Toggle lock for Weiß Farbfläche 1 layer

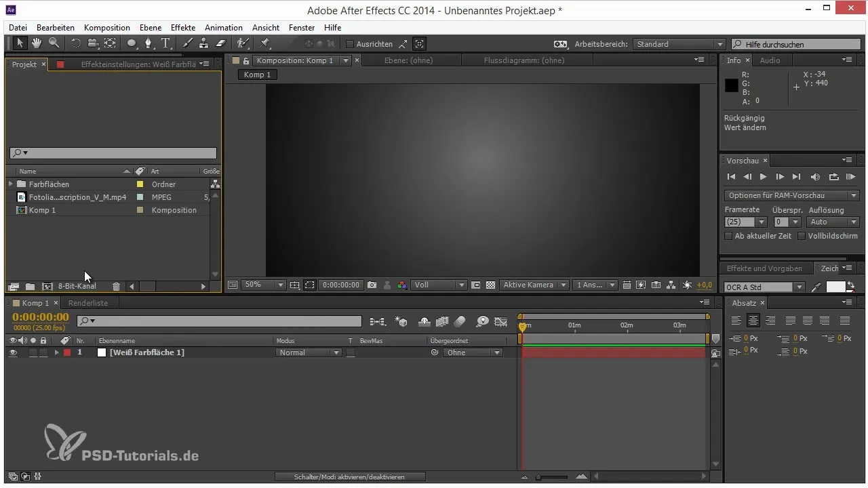[43, 352]
